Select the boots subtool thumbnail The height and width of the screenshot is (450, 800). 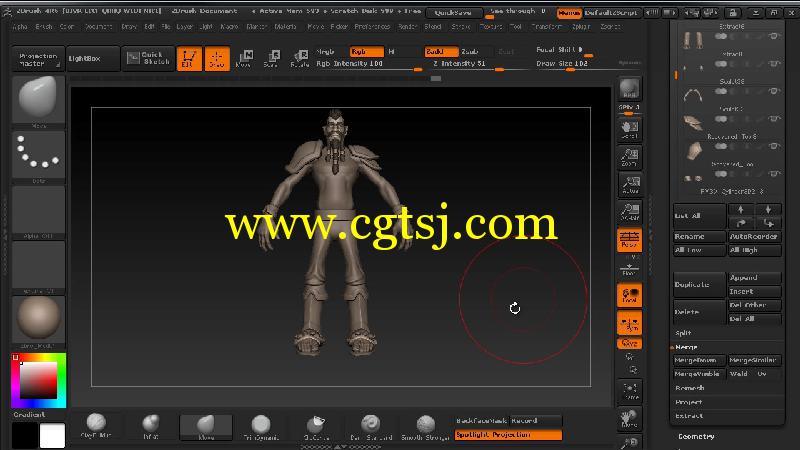[x=692, y=40]
